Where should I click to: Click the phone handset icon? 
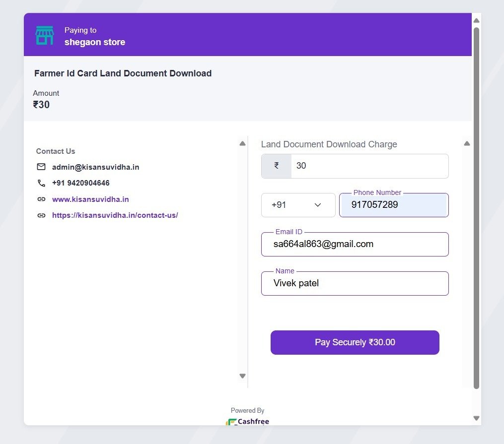(41, 183)
